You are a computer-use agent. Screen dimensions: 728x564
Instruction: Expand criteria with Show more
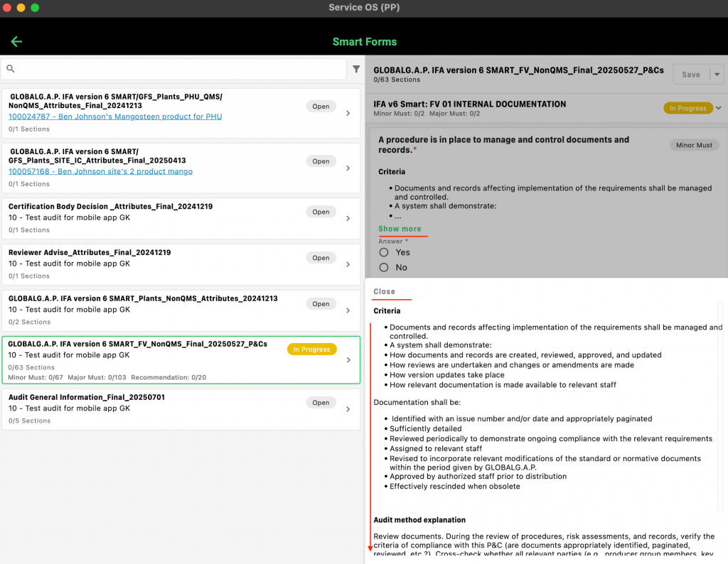[400, 229]
